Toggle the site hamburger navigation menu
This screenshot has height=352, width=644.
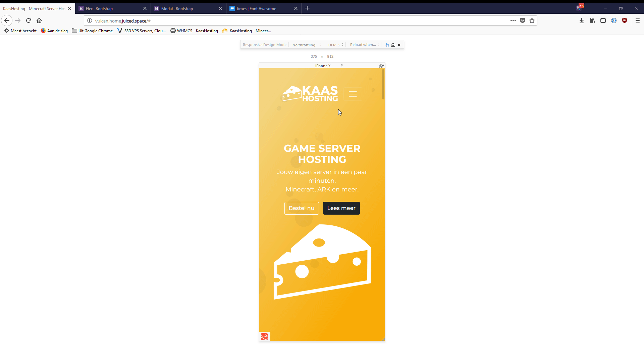(353, 94)
